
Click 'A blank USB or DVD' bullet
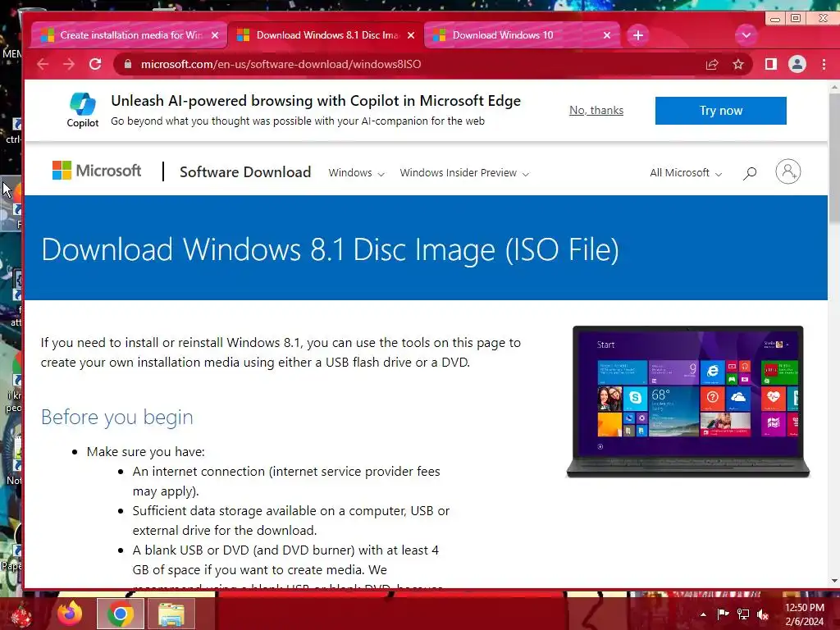(287, 559)
